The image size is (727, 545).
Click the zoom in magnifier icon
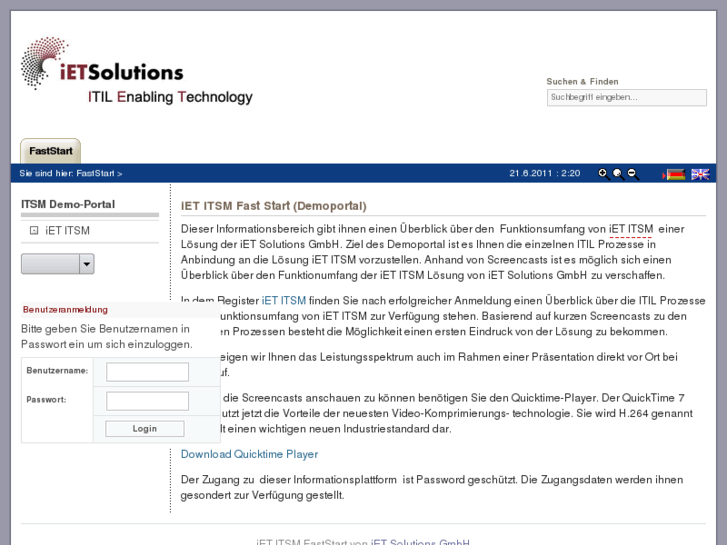(x=603, y=174)
